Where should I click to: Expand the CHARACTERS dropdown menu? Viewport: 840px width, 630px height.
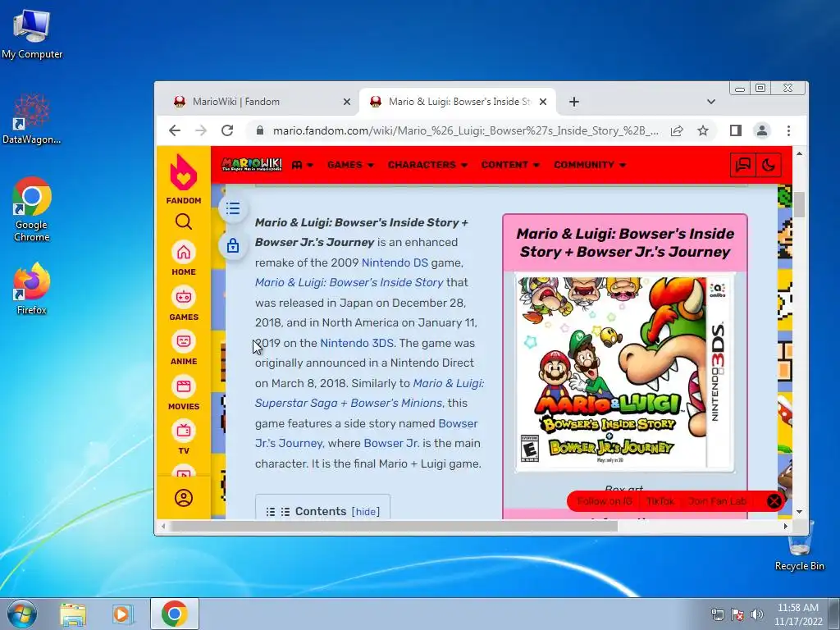click(x=427, y=164)
